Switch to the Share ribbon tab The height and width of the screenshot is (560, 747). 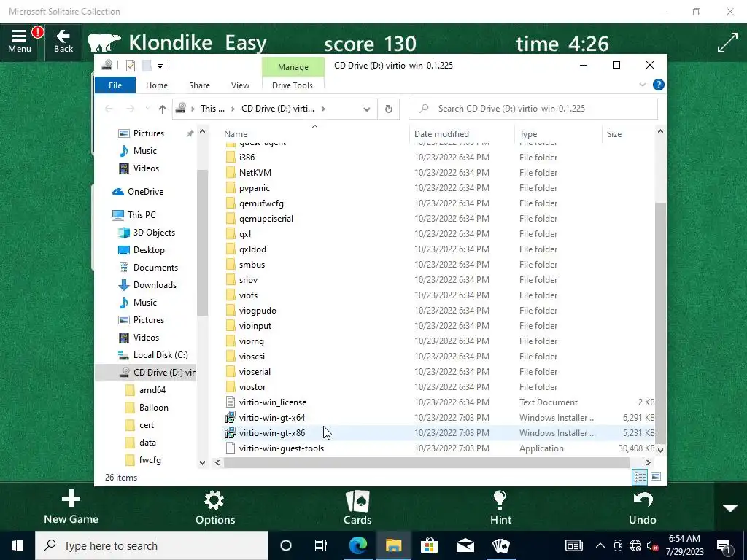[x=199, y=85]
